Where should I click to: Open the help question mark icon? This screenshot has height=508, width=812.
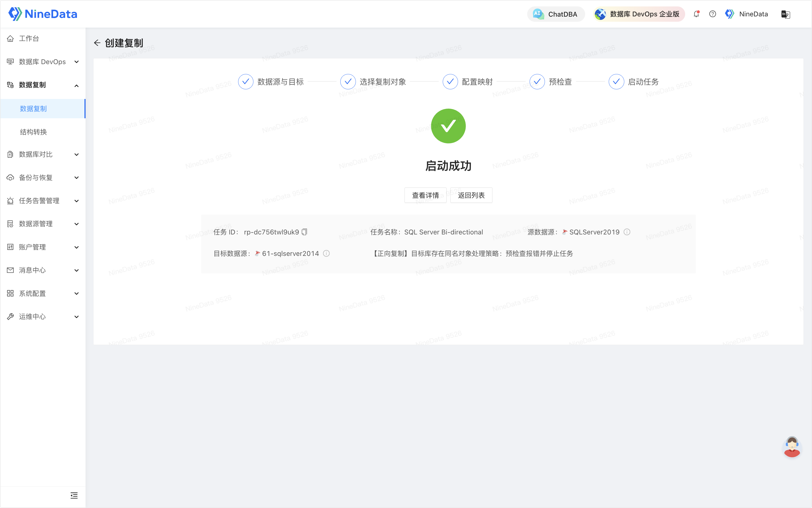[712, 14]
